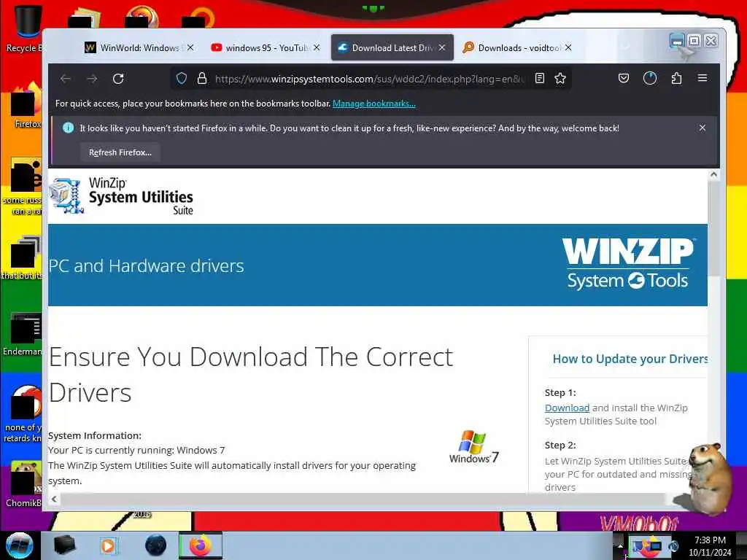Click the black box taskbar icon
The width and height of the screenshot is (747, 560).
(64, 545)
